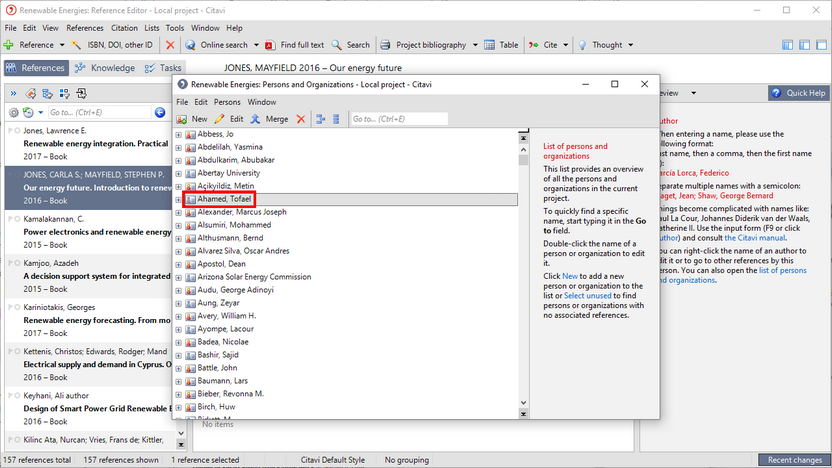Select Birch, Huw in persons list

coord(216,406)
